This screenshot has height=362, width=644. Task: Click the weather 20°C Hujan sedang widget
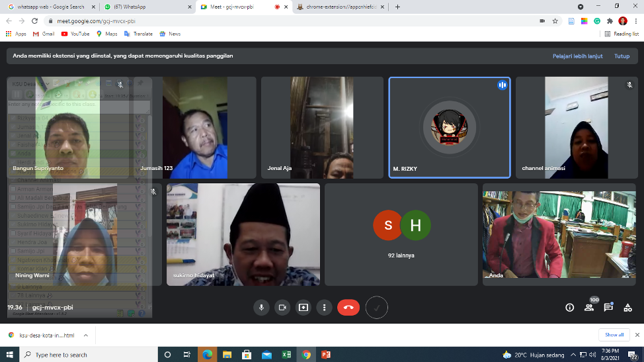click(x=534, y=355)
